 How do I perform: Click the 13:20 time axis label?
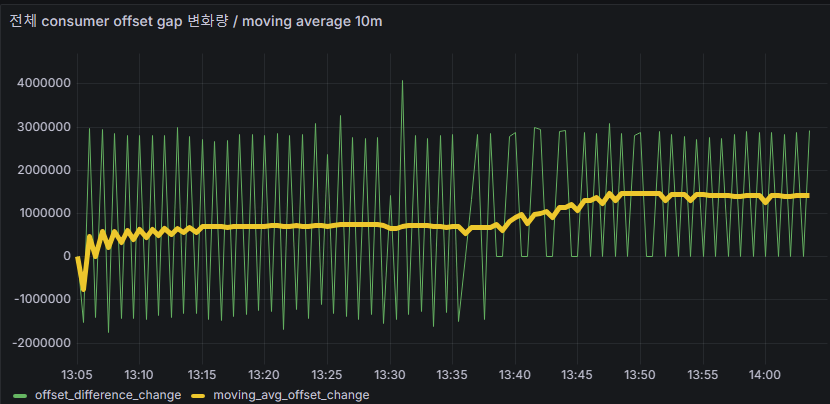pos(264,375)
